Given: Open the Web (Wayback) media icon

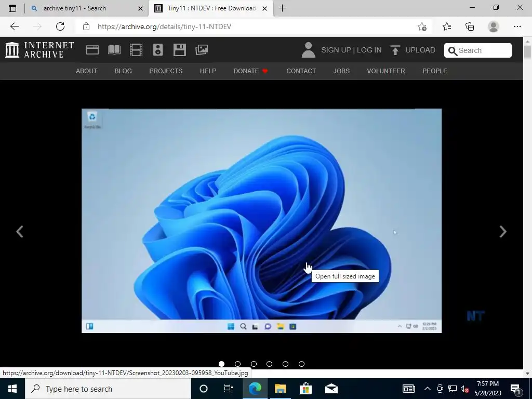Looking at the screenshot, I should (x=92, y=50).
